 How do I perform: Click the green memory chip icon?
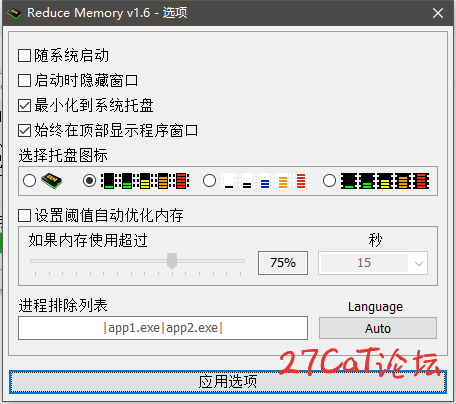[x=51, y=181]
